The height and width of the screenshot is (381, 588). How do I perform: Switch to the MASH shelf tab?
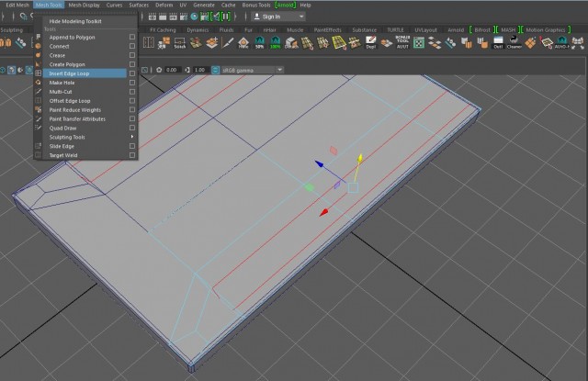click(508, 29)
